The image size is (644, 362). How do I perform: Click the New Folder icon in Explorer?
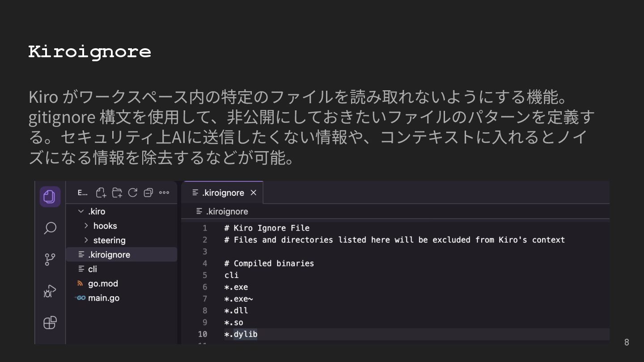click(x=117, y=193)
